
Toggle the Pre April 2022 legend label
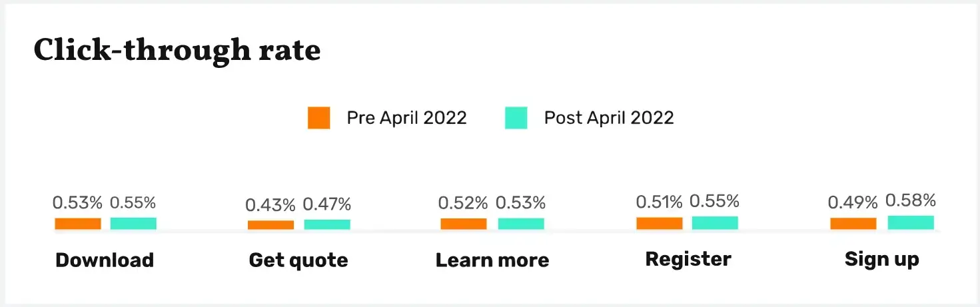406,118
